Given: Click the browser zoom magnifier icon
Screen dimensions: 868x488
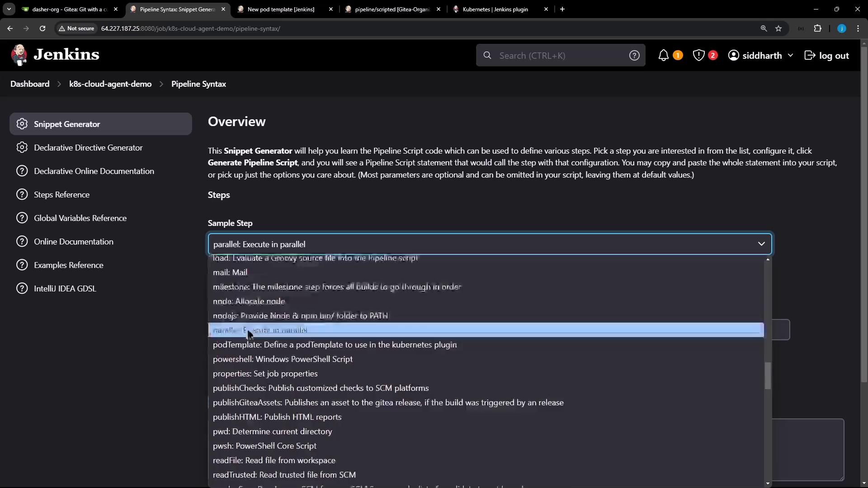Looking at the screenshot, I should point(764,28).
